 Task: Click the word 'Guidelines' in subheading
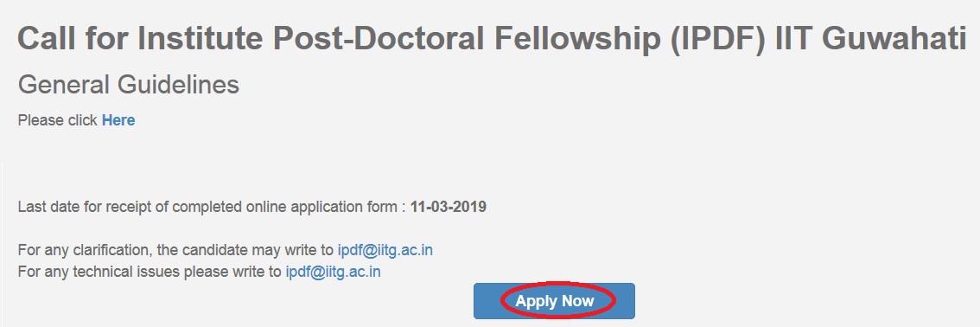[x=178, y=85]
